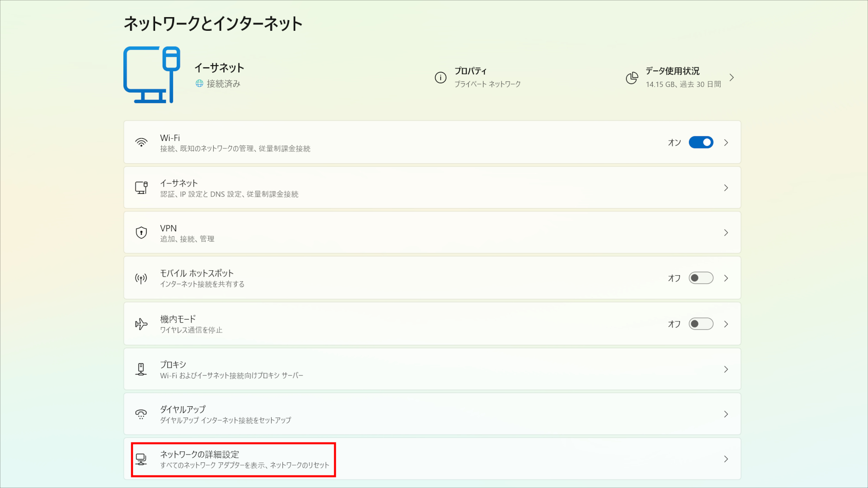Click the VPN shield icon
The image size is (868, 488).
click(x=141, y=233)
